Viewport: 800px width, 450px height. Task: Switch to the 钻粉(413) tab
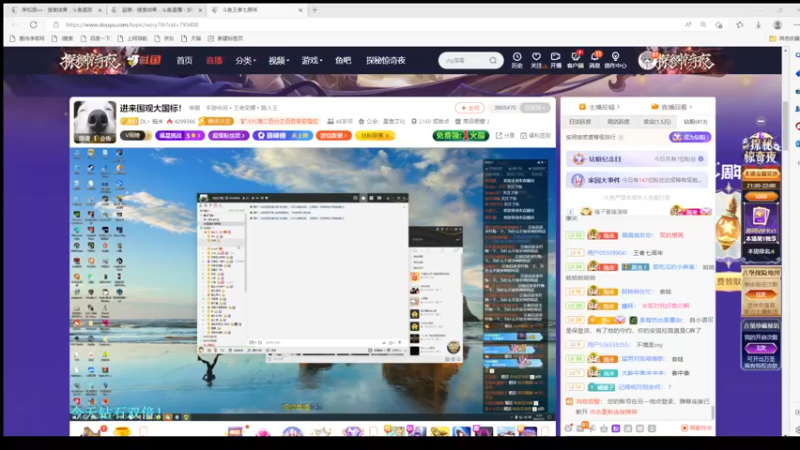click(x=695, y=122)
